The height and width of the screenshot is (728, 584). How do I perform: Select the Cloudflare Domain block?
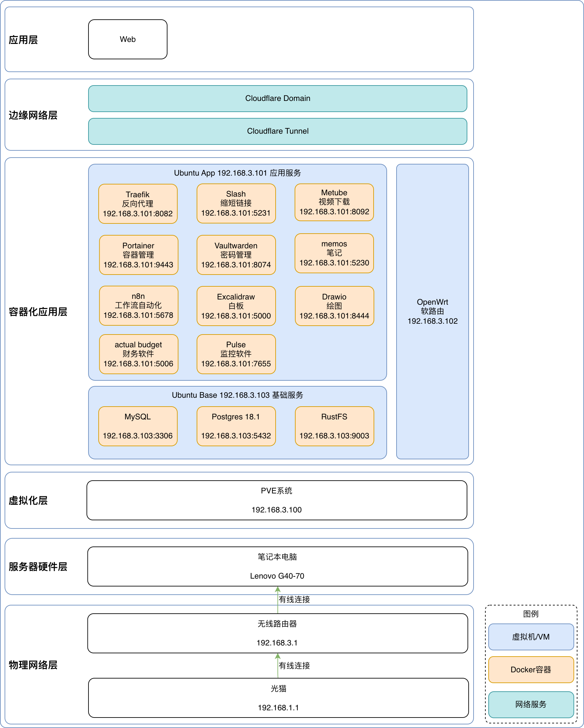277,99
